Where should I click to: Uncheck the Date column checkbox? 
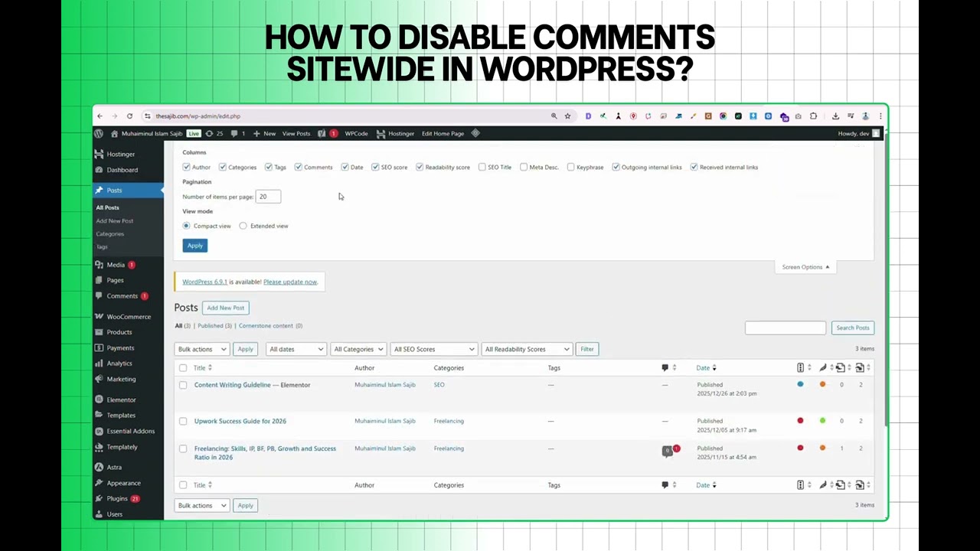(345, 167)
